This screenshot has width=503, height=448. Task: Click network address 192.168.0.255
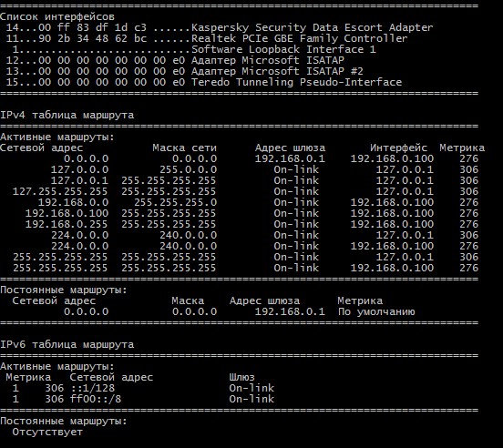point(67,224)
